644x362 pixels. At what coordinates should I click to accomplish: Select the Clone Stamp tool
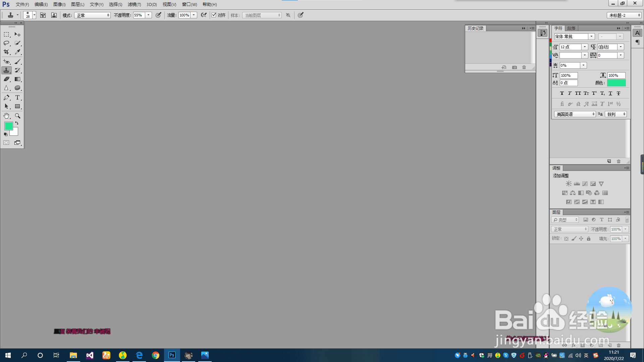point(6,70)
